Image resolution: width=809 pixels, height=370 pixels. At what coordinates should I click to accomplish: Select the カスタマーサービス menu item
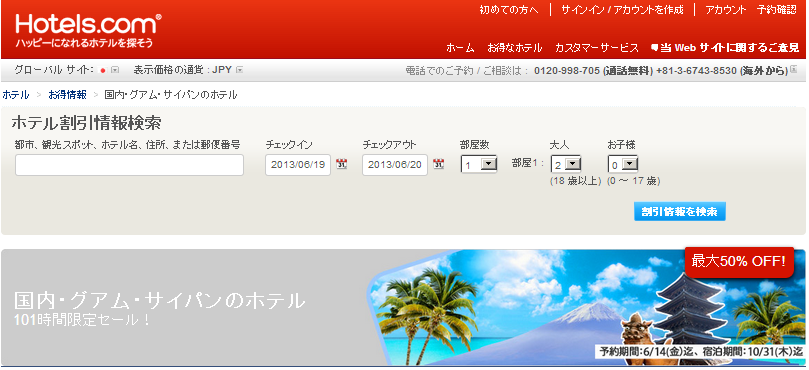point(597,48)
